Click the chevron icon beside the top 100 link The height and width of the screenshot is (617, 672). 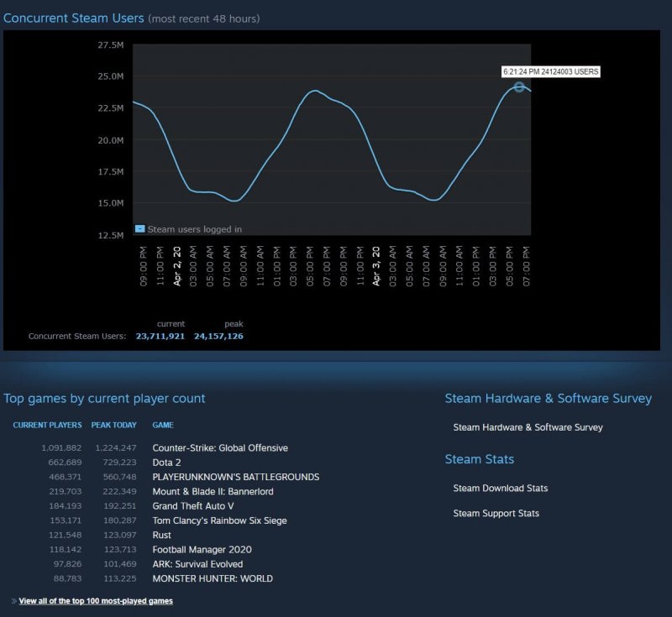click(x=13, y=601)
